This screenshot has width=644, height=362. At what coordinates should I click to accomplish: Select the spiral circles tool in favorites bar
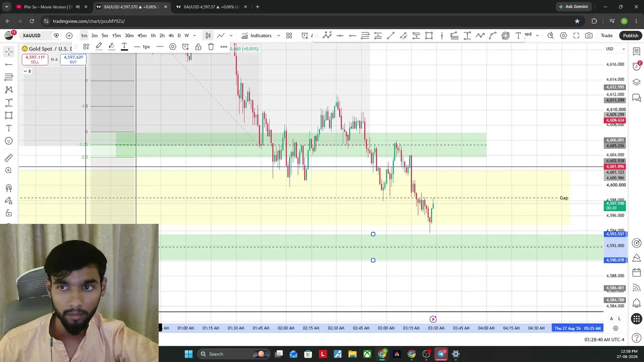(x=505, y=36)
